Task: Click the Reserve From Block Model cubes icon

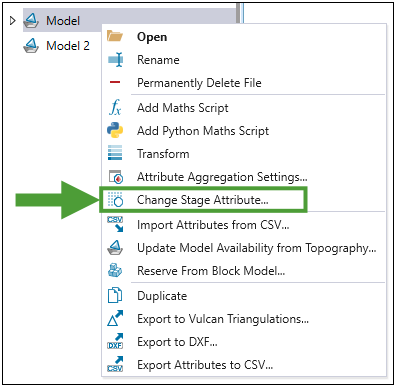Action: click(x=115, y=270)
